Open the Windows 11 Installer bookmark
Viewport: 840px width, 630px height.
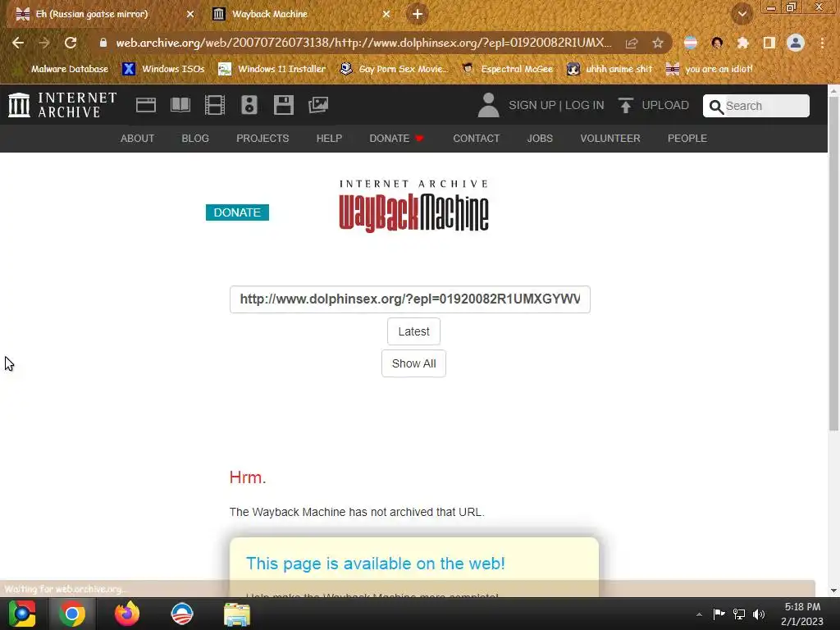pyautogui.click(x=272, y=69)
